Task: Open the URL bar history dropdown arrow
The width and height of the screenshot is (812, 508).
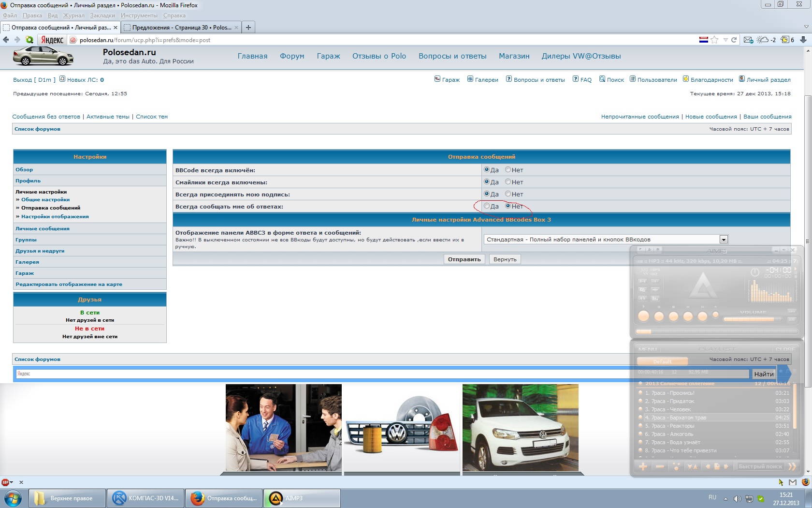Action: coord(725,40)
